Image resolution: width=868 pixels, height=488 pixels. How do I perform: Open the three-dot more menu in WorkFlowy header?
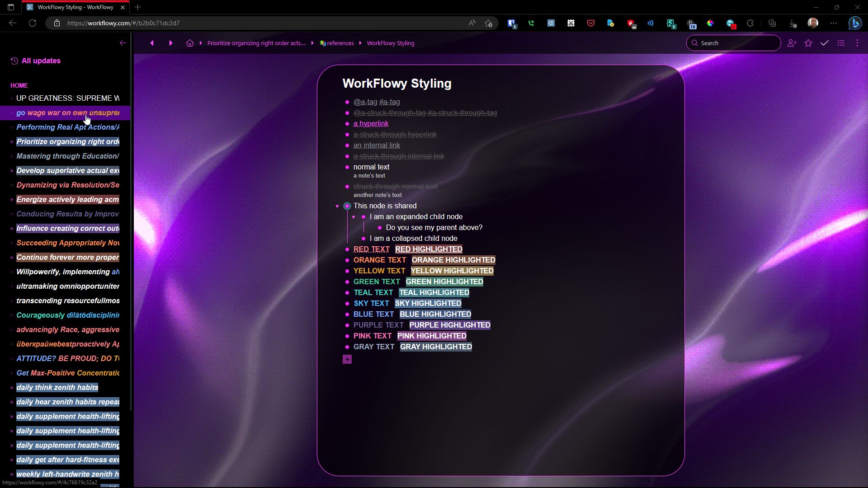click(x=857, y=43)
